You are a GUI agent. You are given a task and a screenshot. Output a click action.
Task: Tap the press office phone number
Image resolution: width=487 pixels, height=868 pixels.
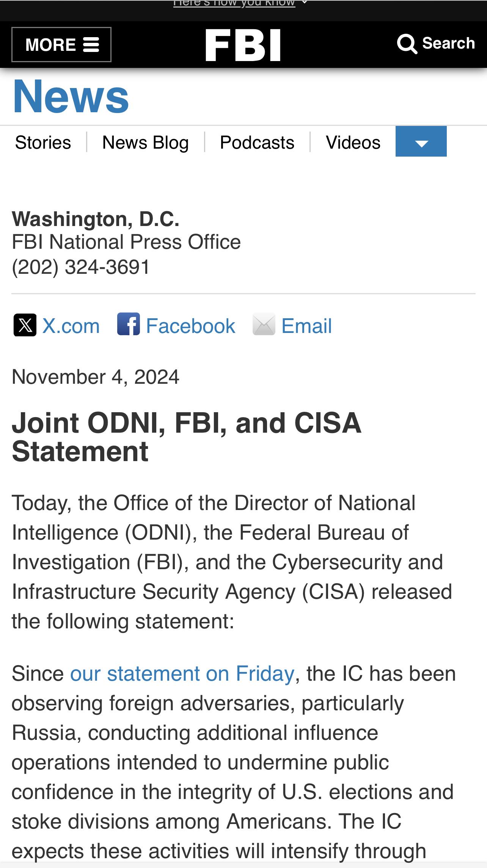tap(81, 267)
